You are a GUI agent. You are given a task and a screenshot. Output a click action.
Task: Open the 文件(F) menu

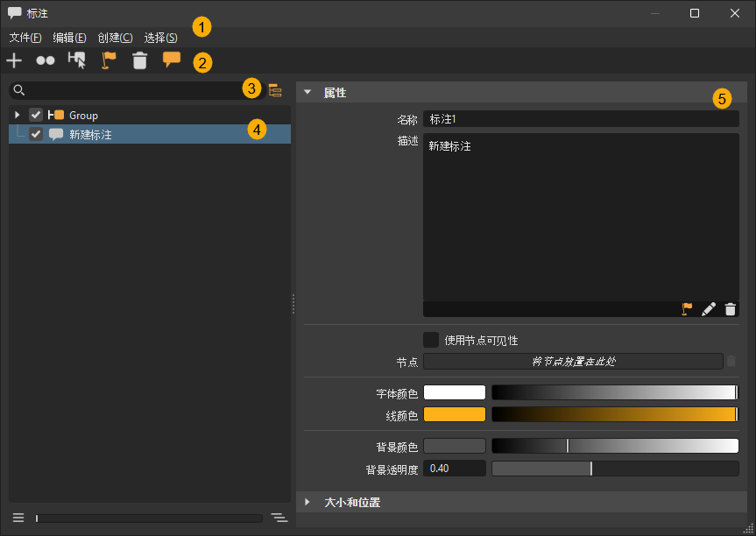point(25,38)
